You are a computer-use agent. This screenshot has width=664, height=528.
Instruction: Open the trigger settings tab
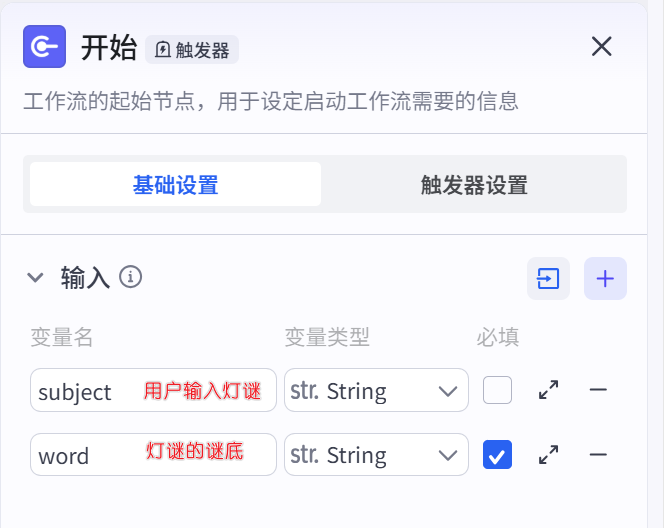click(x=473, y=185)
